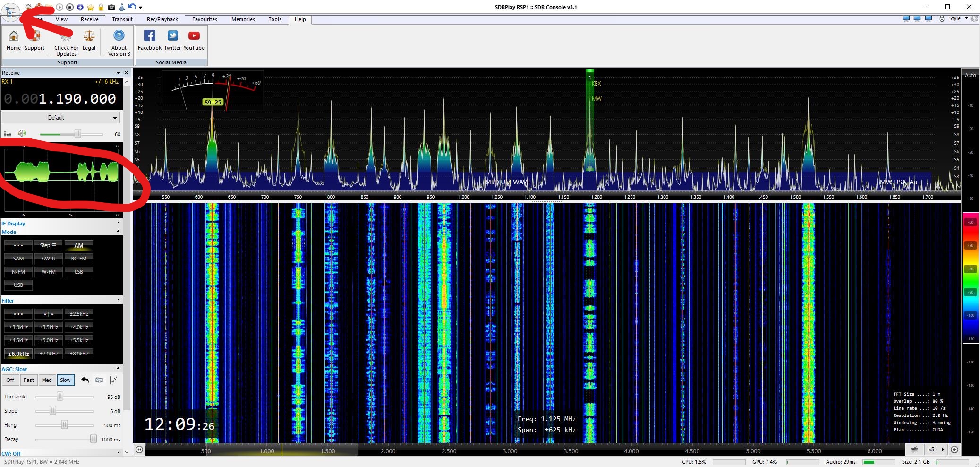Click the Auto button above level scale
Viewport: 980px width, 467px height.
pos(970,75)
